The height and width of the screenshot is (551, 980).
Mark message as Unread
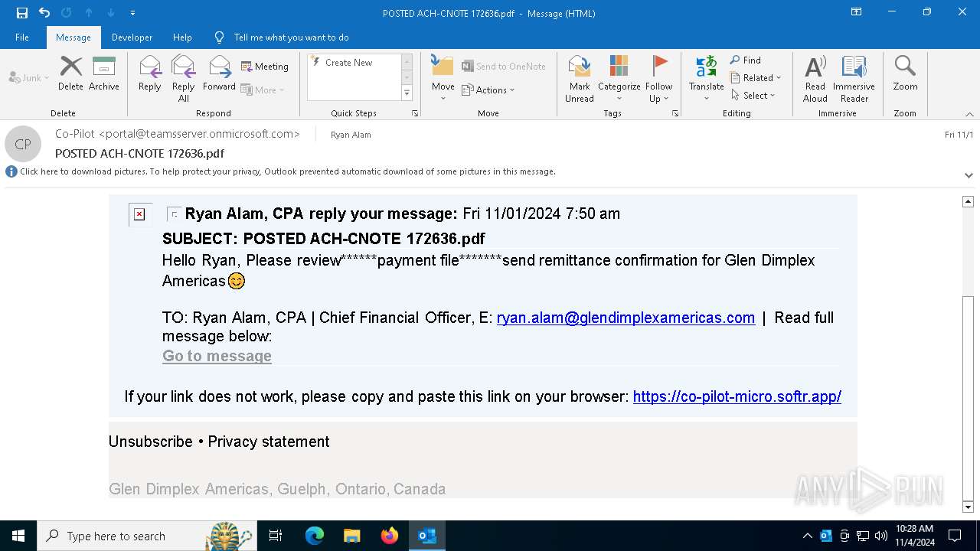tap(580, 78)
